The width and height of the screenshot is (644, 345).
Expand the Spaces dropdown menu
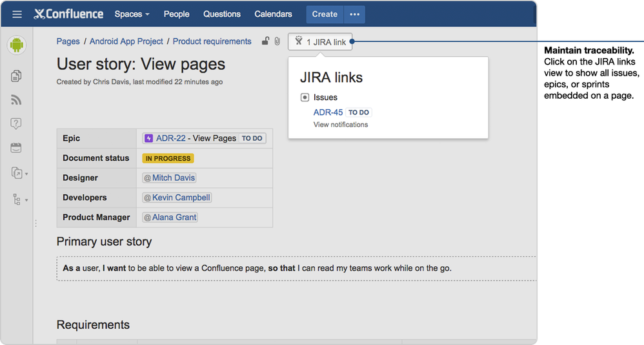point(132,14)
